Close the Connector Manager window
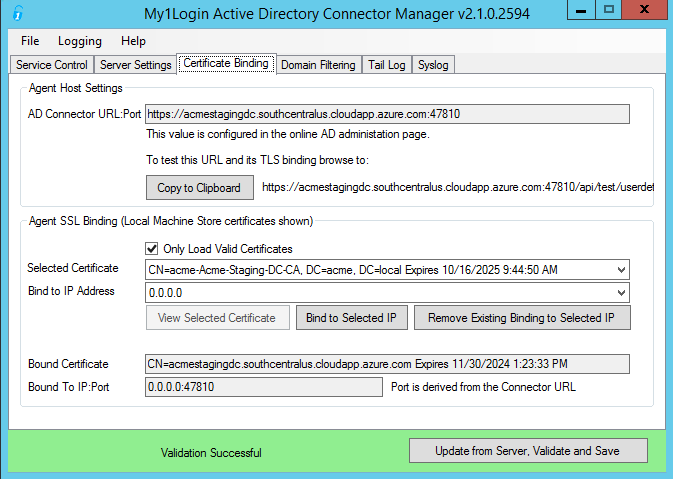673x479 pixels. 644,10
